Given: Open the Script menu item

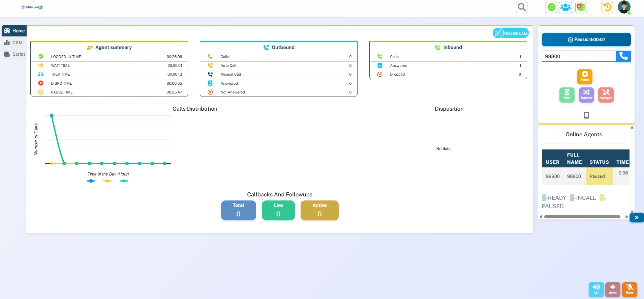Looking at the screenshot, I should tap(14, 54).
